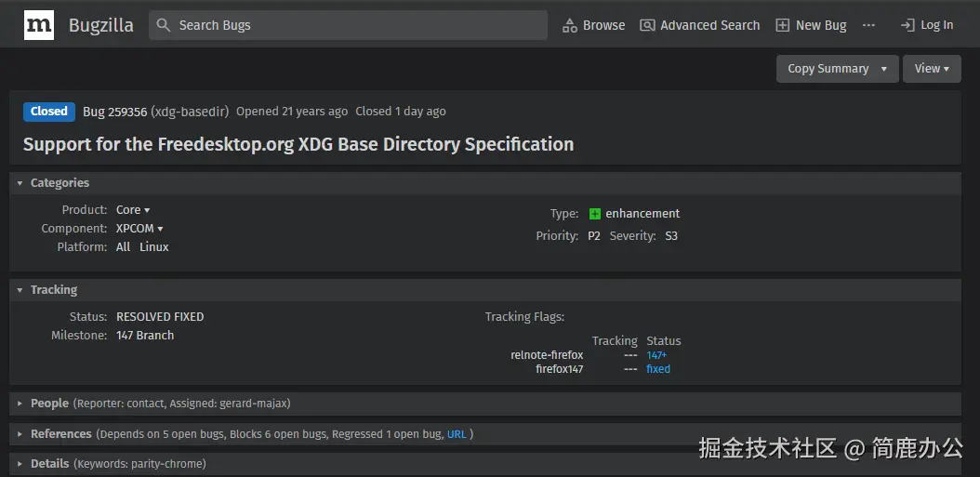The width and height of the screenshot is (980, 477).
Task: Open the Browse page
Action: 594,26
